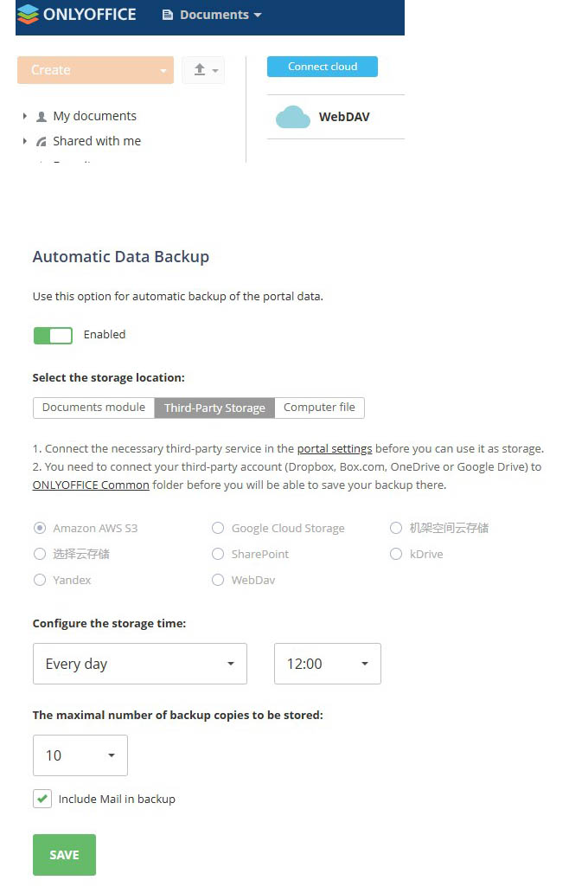Open the backup copies number dropdown
Screen dimensions: 588x893
pyautogui.click(x=80, y=755)
